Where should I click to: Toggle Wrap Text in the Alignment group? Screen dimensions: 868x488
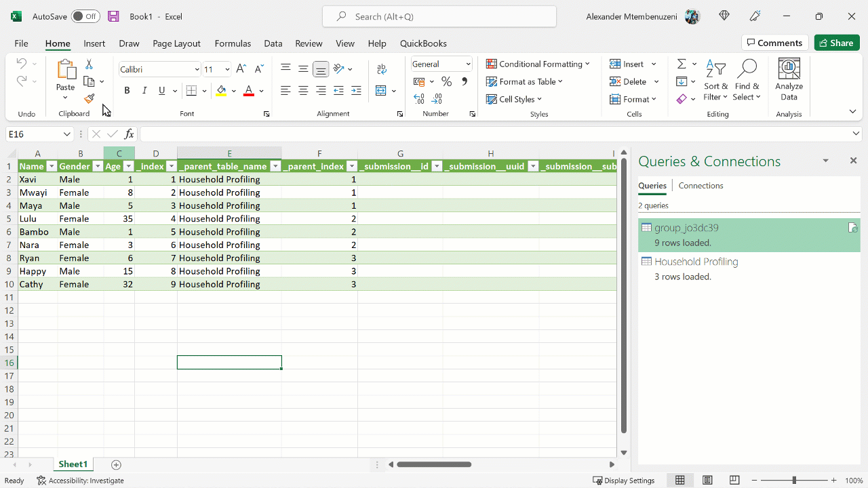[382, 68]
